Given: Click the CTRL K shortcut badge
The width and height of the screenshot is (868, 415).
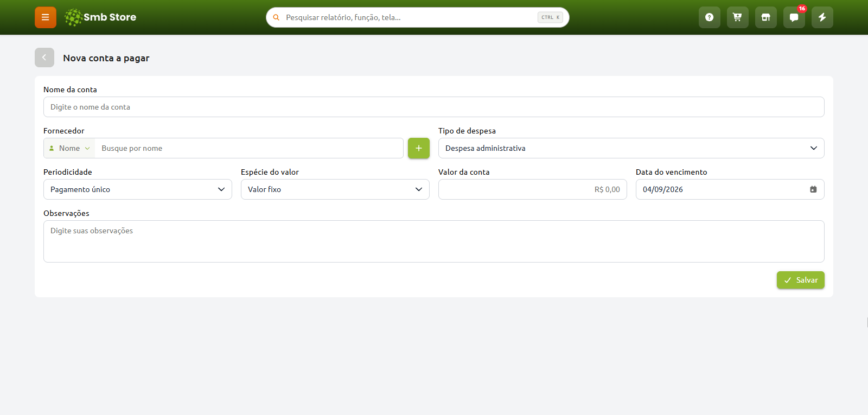Looking at the screenshot, I should pos(550,17).
